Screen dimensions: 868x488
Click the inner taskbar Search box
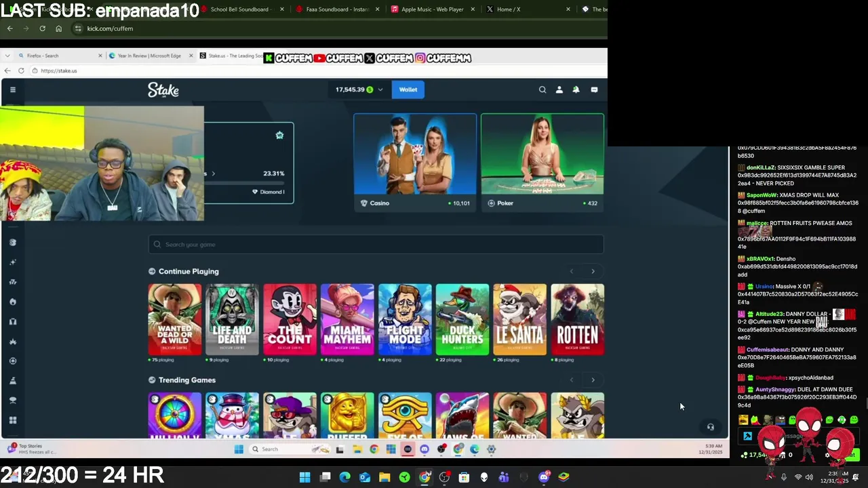pyautogui.click(x=291, y=449)
